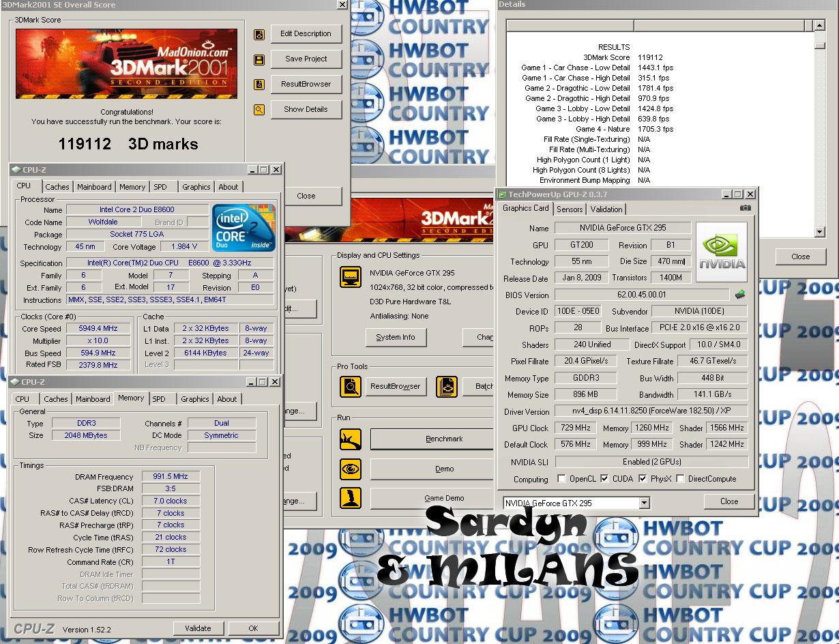
Task: Click the Name field Intel Core 2 Duo E8600
Action: click(x=137, y=210)
